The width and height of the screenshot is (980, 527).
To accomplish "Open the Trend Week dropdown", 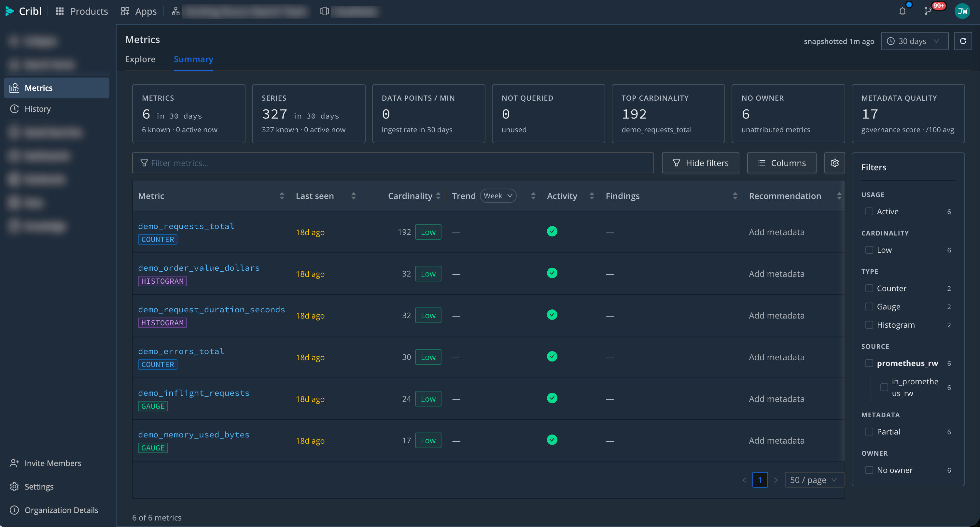I will click(498, 196).
